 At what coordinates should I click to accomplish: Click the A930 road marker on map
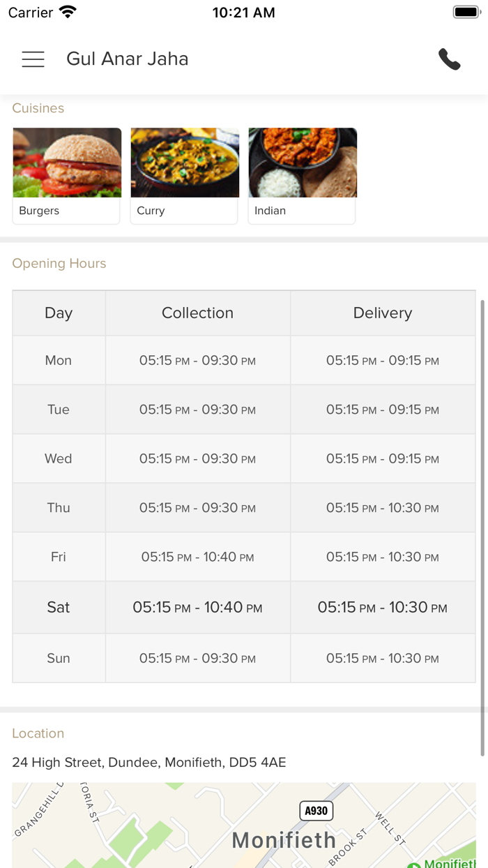pyautogui.click(x=317, y=810)
